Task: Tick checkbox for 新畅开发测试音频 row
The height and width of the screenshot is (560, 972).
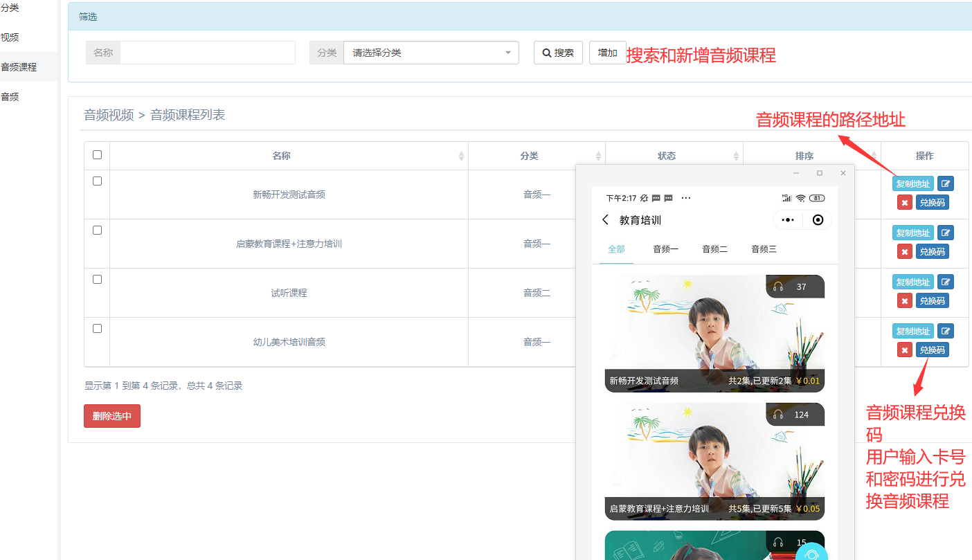Action: (x=97, y=181)
